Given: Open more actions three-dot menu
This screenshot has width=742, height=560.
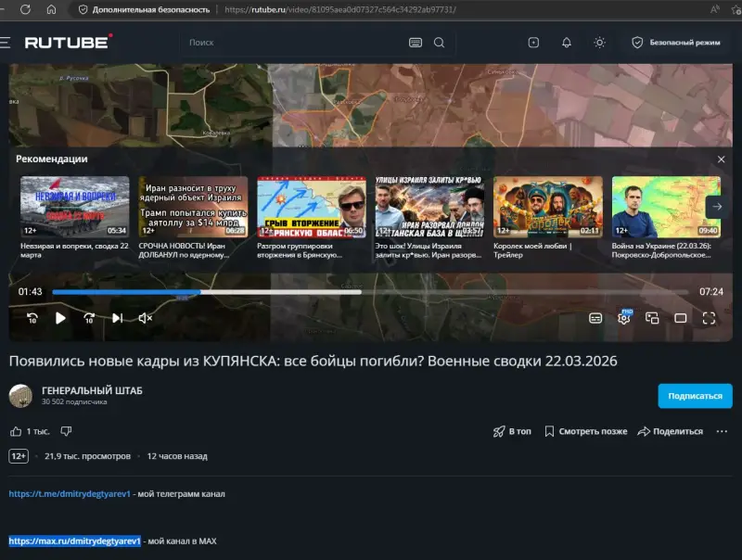Looking at the screenshot, I should (722, 431).
